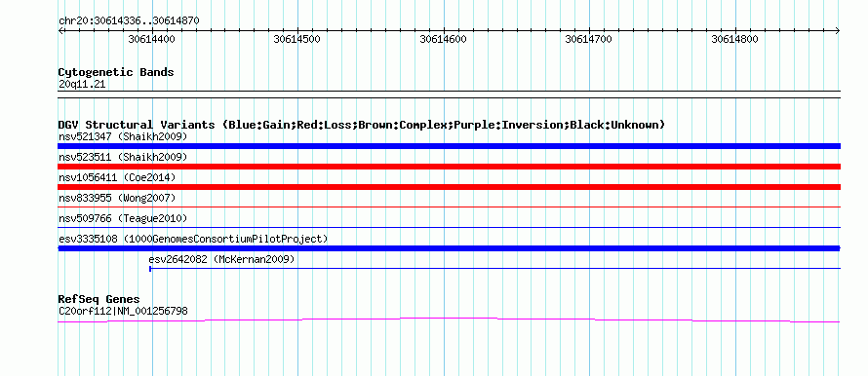Open variant label nsv509766 (Teague2010)
Image resolution: width=868 pixels, height=376 pixels.
(123, 218)
